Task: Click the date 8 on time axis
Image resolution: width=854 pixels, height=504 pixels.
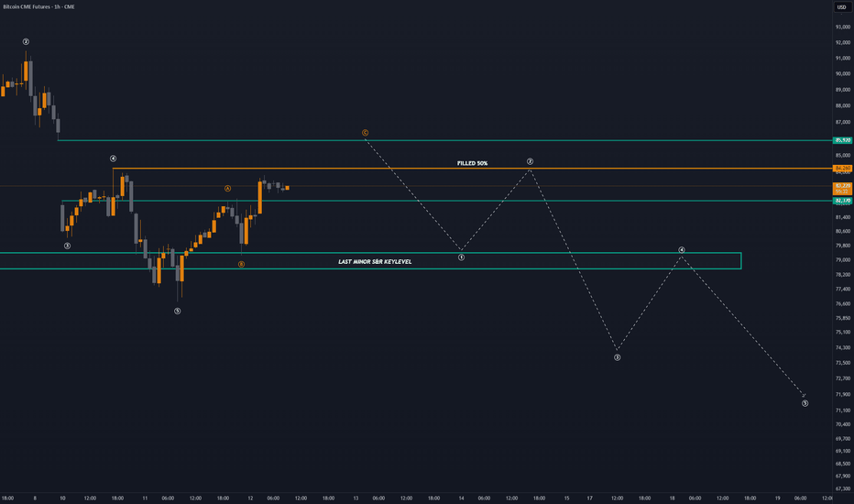Action: pos(35,498)
